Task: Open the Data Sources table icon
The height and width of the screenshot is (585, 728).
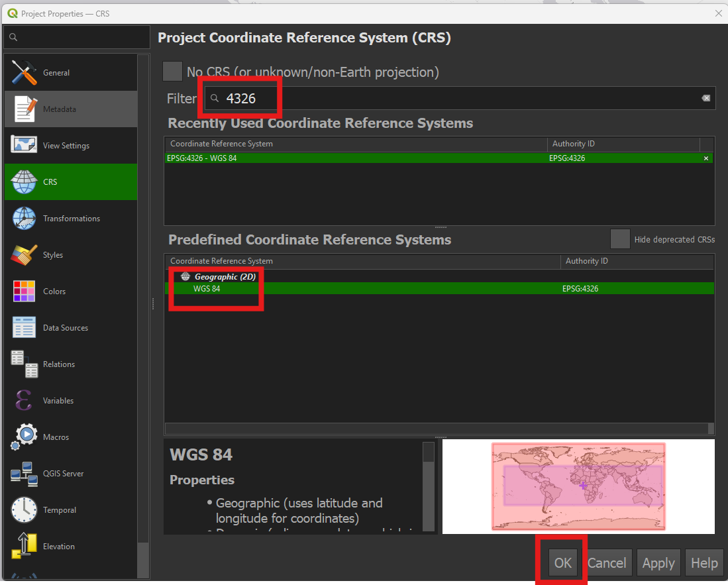Action: [x=24, y=328]
